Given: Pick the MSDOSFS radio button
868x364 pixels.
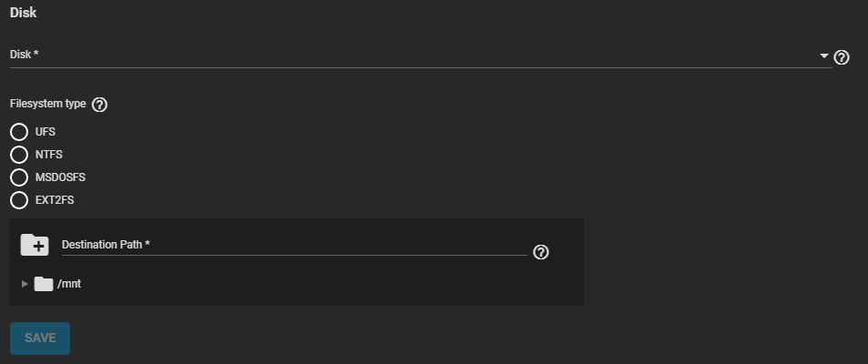Looking at the screenshot, I should point(19,177).
